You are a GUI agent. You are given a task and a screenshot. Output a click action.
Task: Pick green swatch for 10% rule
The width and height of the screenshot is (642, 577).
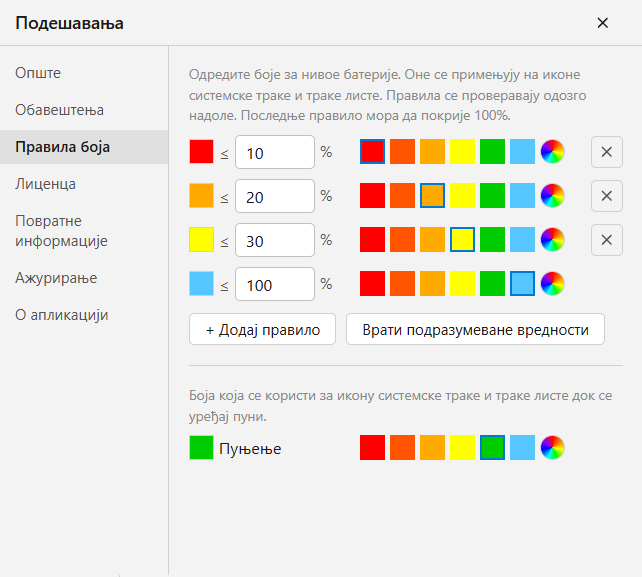pos(492,152)
